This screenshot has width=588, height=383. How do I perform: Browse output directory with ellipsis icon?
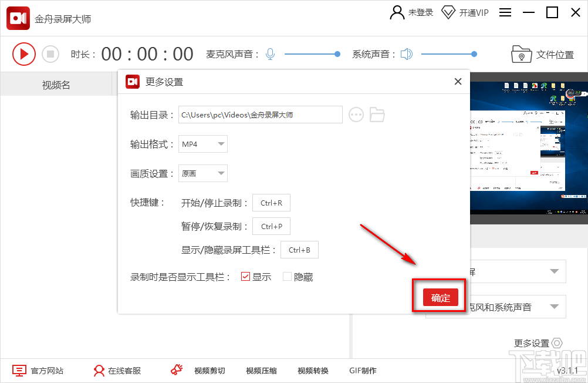tap(356, 115)
